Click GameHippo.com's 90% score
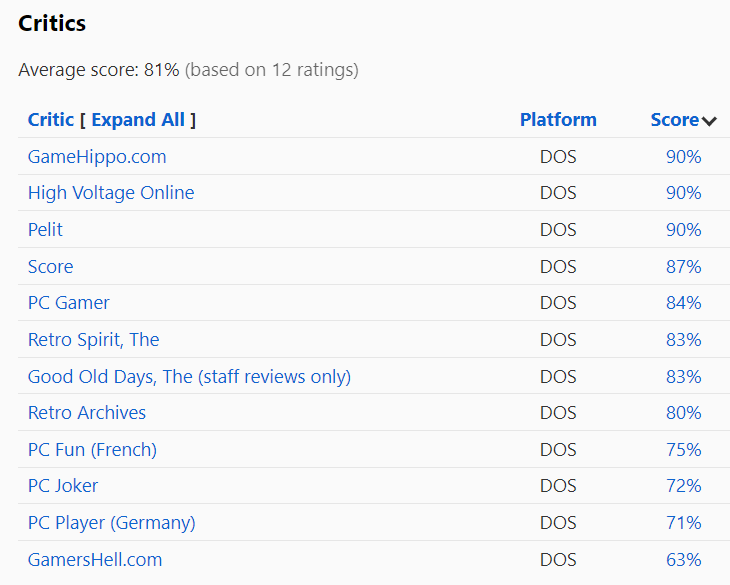The width and height of the screenshot is (730, 585). tap(683, 157)
